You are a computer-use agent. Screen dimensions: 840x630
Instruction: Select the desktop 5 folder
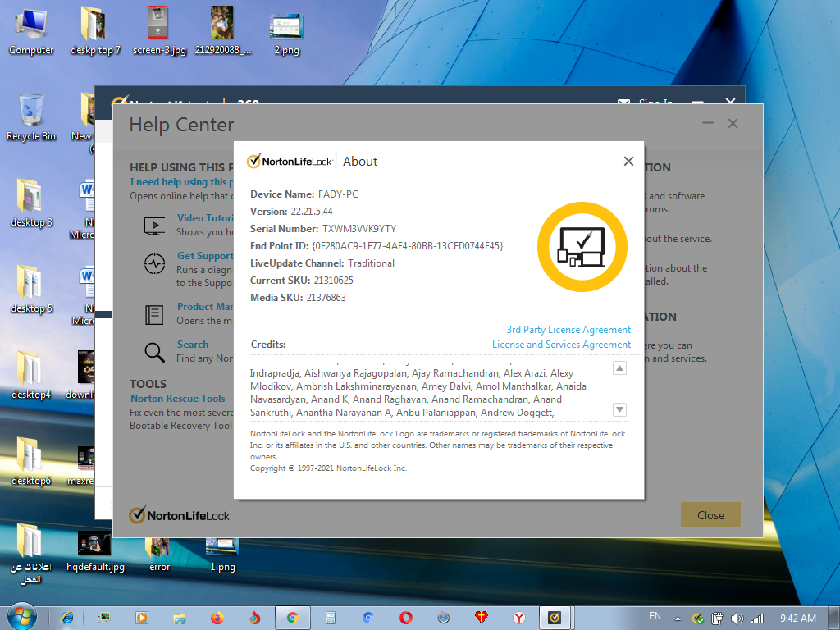31,290
